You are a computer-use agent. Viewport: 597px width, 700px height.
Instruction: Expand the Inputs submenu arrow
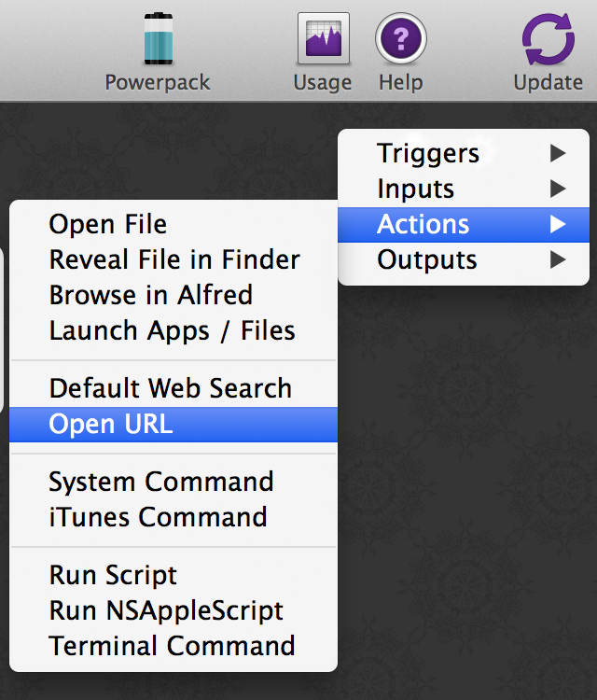[x=558, y=189]
